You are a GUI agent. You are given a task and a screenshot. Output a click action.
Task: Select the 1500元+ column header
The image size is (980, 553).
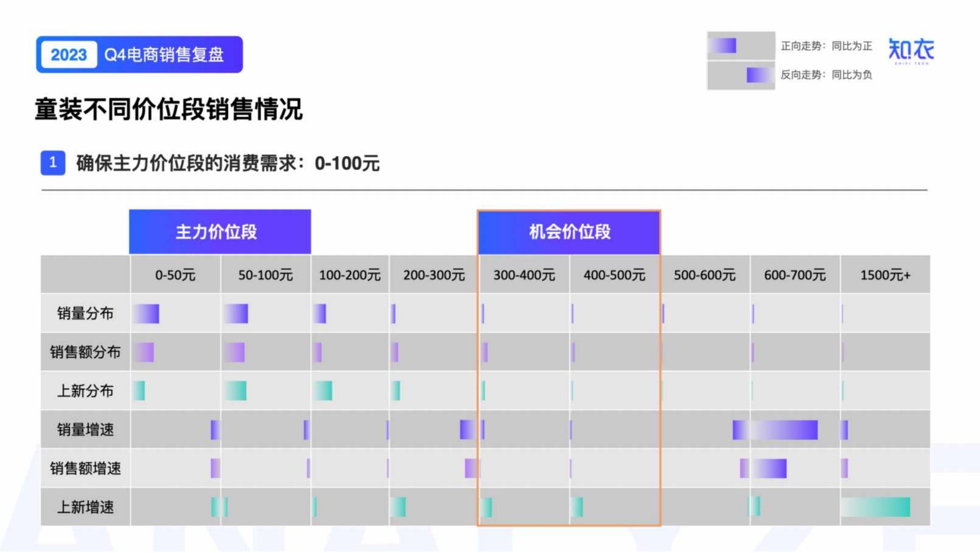pyautogui.click(x=885, y=275)
